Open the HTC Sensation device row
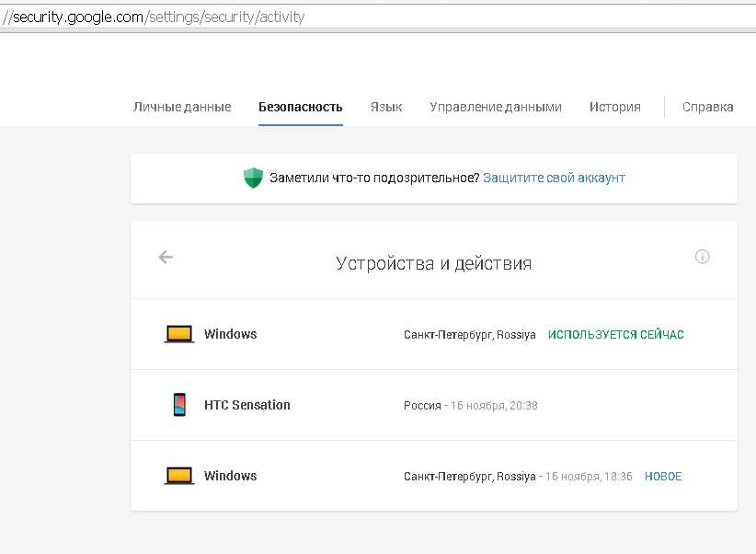 (434, 405)
